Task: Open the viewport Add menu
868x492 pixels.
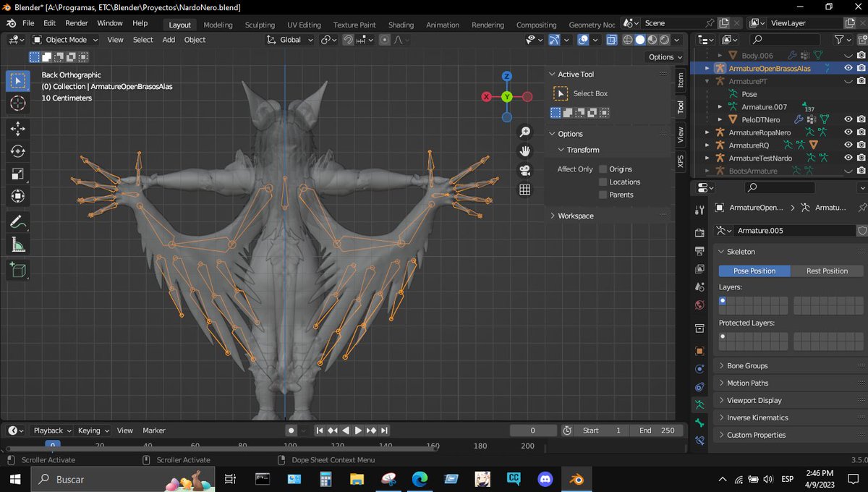Action: (169, 40)
